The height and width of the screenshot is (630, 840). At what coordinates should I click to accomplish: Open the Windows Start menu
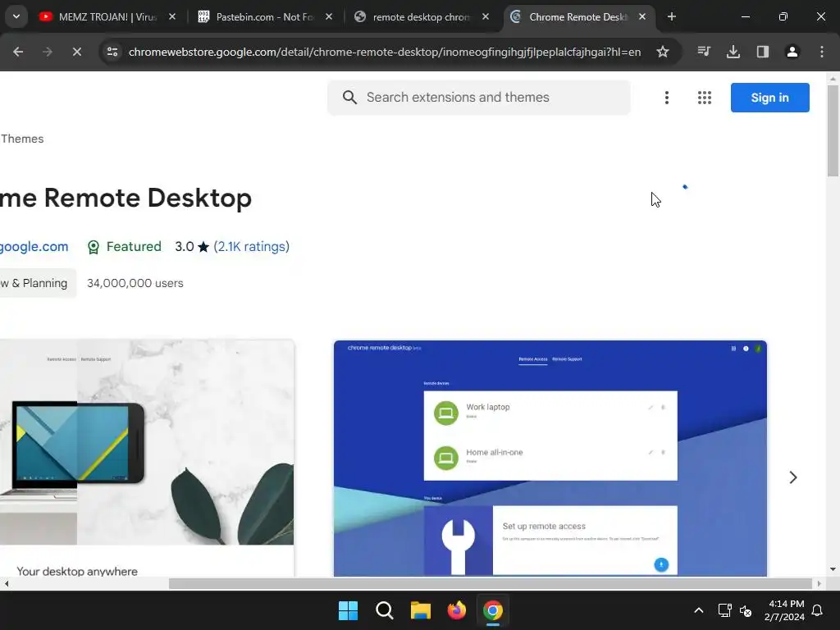click(x=348, y=610)
